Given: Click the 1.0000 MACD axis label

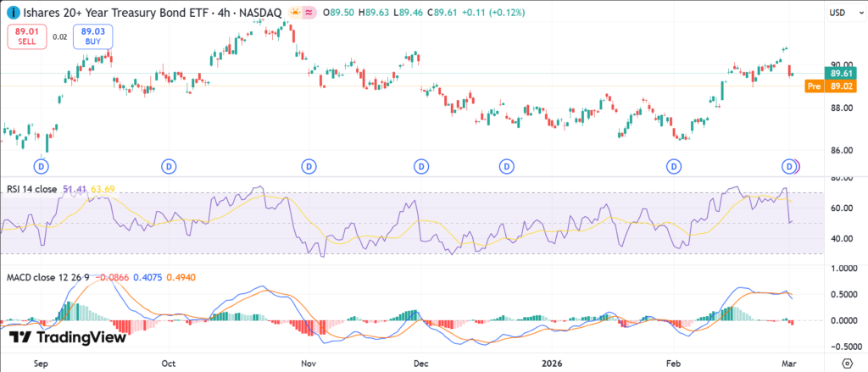Looking at the screenshot, I should click(843, 269).
